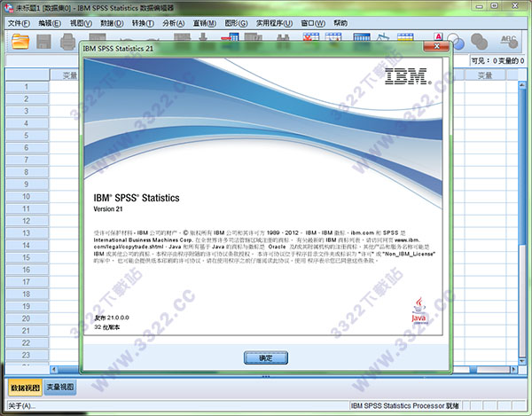Click the Print icon in toolbar
Image resolution: width=532 pixels, height=416 pixels.
tap(67, 42)
